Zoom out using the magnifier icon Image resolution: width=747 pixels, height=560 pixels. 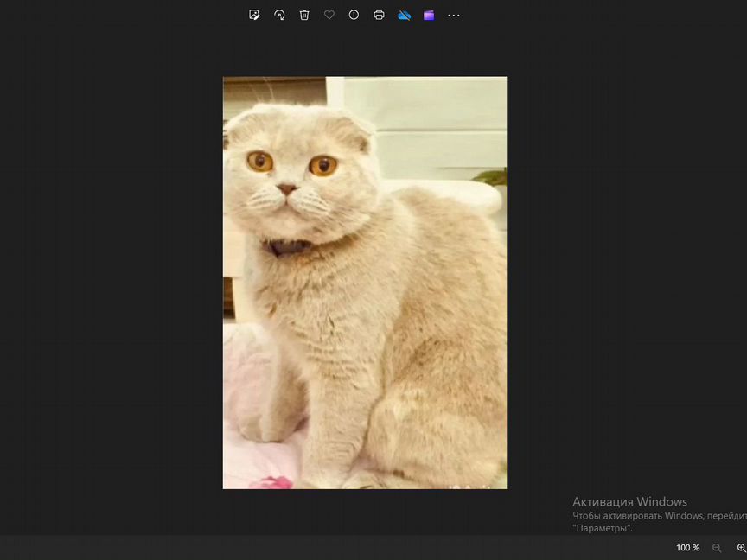pos(717,547)
